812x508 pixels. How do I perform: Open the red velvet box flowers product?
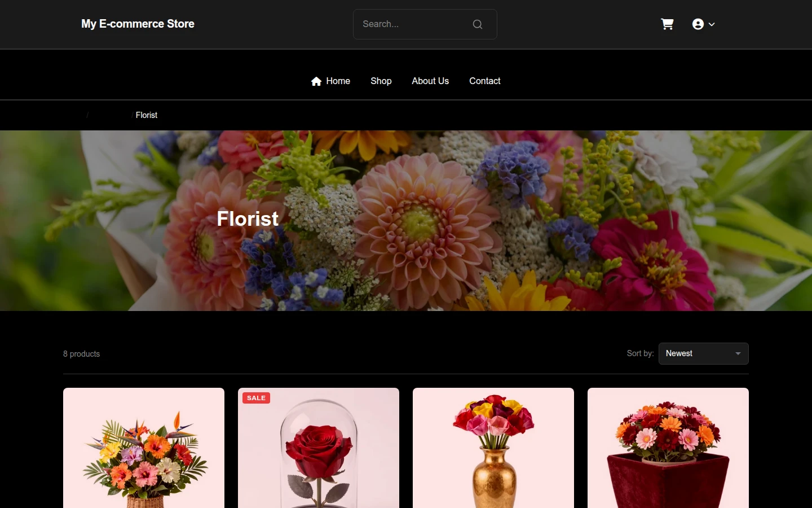pos(668,448)
